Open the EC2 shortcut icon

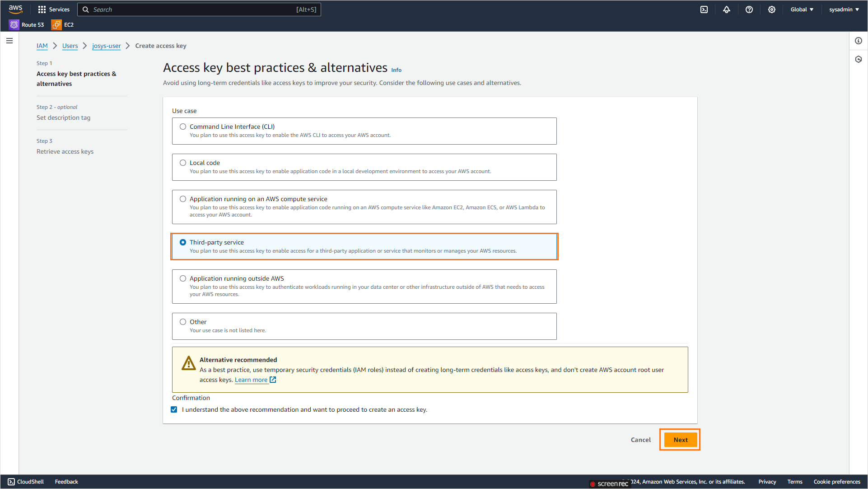click(x=56, y=25)
